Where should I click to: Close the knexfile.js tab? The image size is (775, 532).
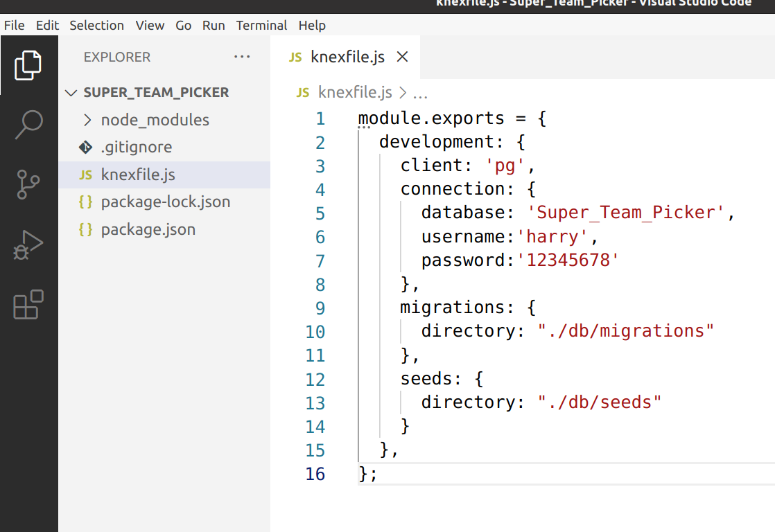[x=402, y=57]
